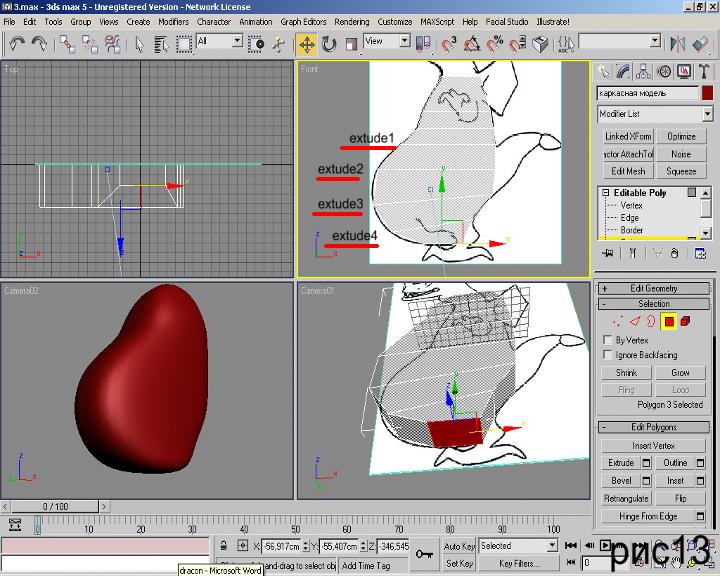Click the object color swatch
Image resolution: width=720 pixels, height=576 pixels.
[707, 92]
